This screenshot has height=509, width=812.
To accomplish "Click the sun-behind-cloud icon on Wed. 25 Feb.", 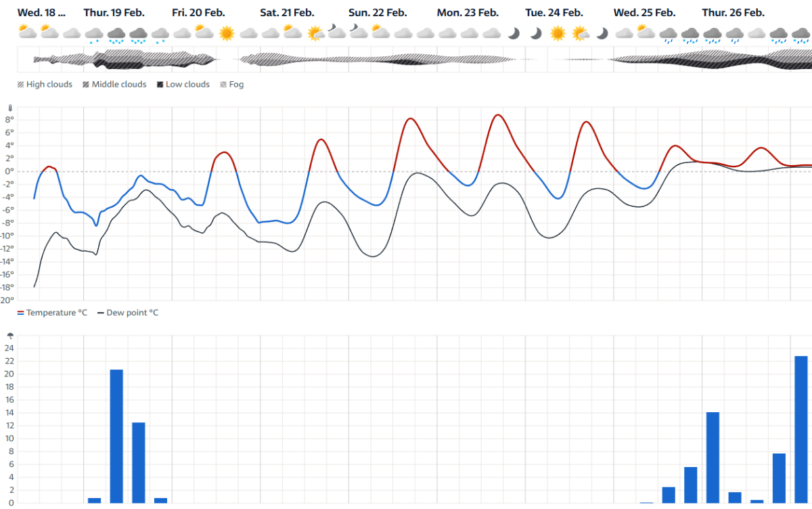I will coord(646,32).
